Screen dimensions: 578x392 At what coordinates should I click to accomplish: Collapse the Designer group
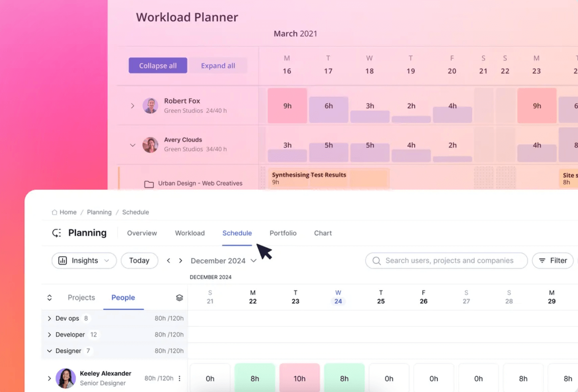pyautogui.click(x=49, y=351)
